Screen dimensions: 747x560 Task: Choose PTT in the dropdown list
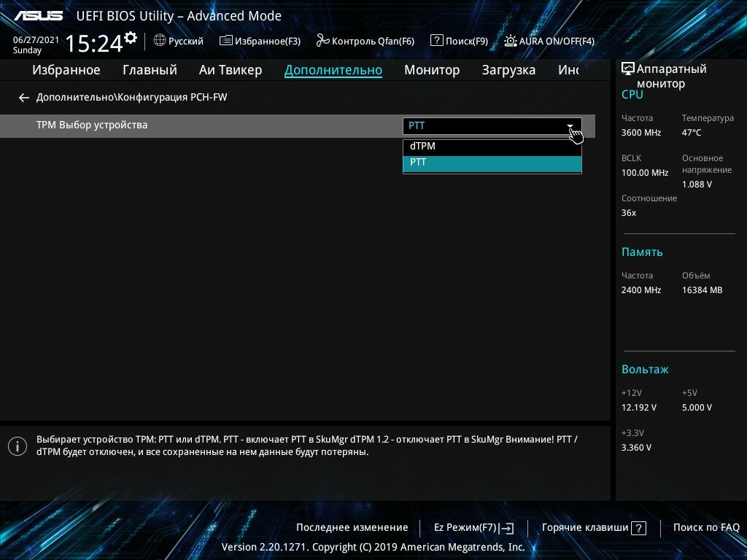coord(492,163)
